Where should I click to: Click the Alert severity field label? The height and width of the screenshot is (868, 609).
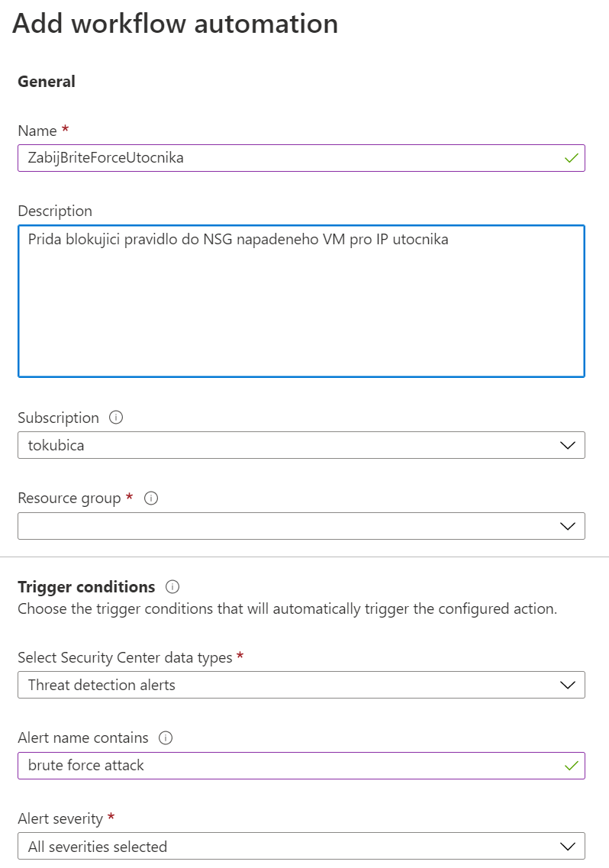(60, 818)
